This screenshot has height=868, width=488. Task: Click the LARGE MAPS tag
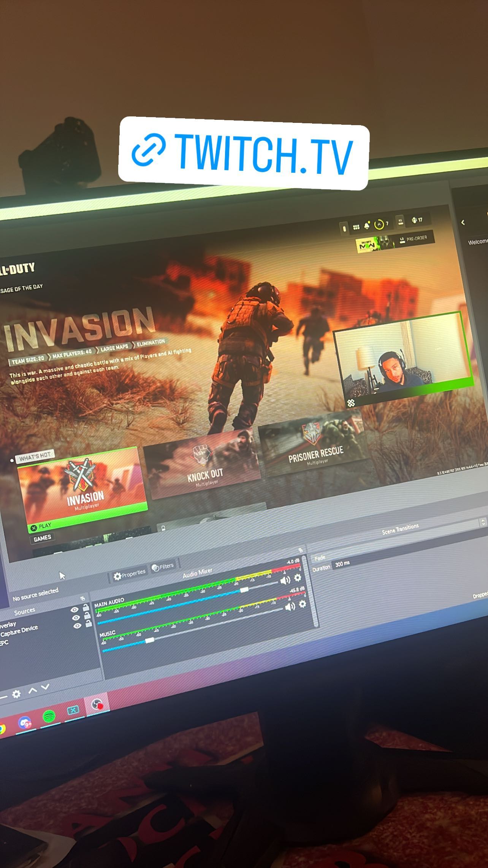(114, 348)
